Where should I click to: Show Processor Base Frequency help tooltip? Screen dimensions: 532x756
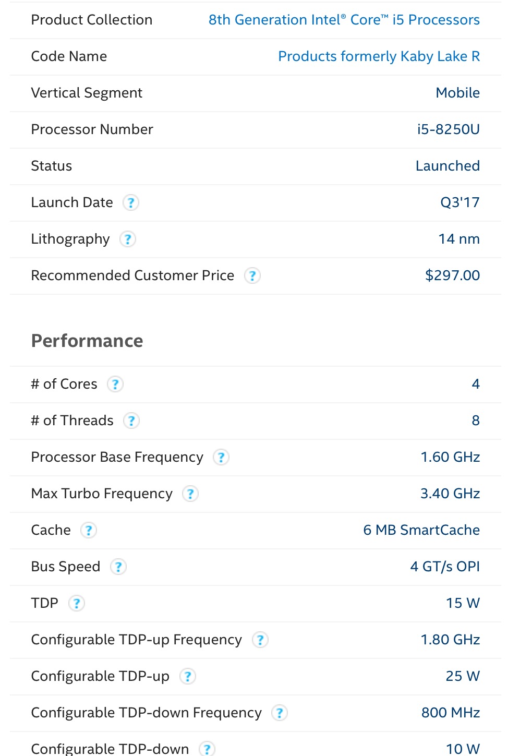click(221, 457)
